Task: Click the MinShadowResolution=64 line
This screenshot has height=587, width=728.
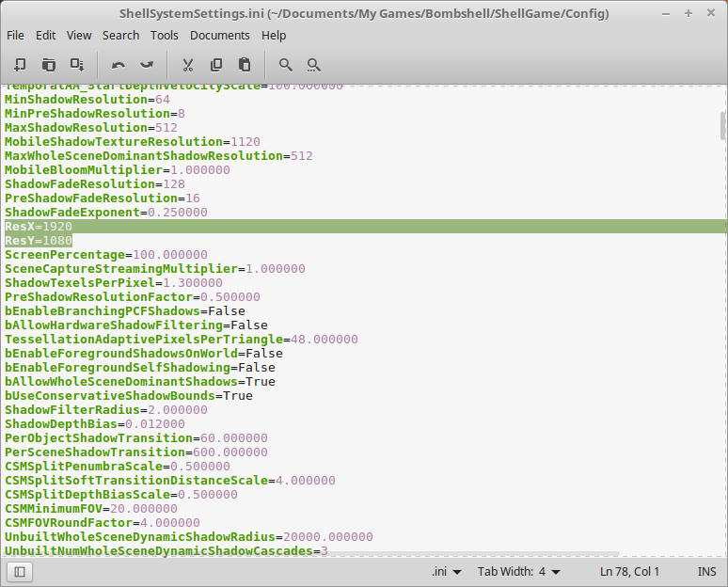Action: tap(87, 100)
